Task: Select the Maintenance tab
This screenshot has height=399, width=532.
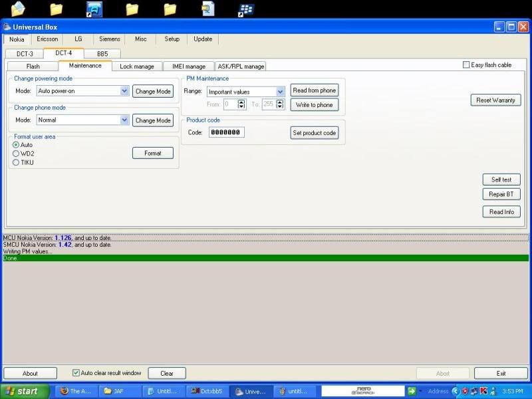Action: (85, 65)
